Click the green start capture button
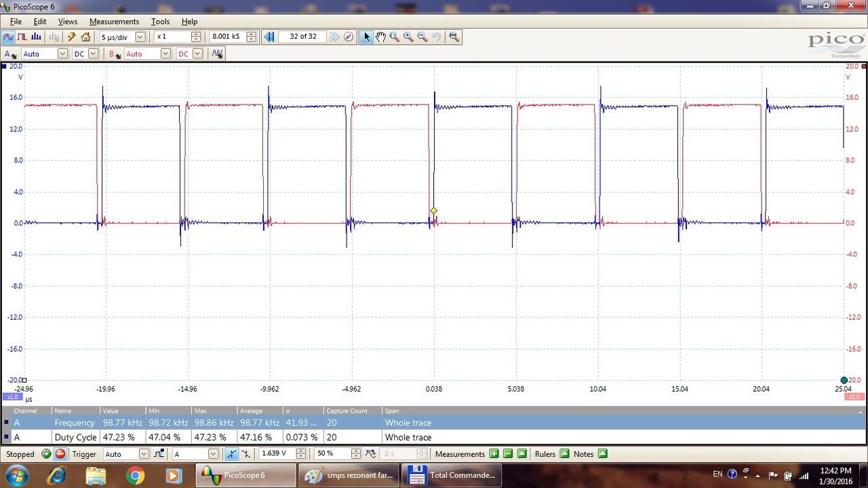Image resolution: width=868 pixels, height=488 pixels. click(x=46, y=454)
